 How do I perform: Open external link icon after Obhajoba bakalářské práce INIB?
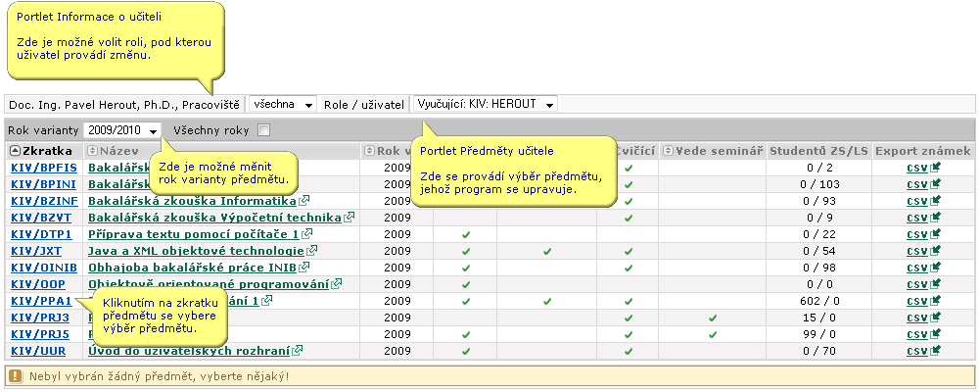tap(304, 268)
